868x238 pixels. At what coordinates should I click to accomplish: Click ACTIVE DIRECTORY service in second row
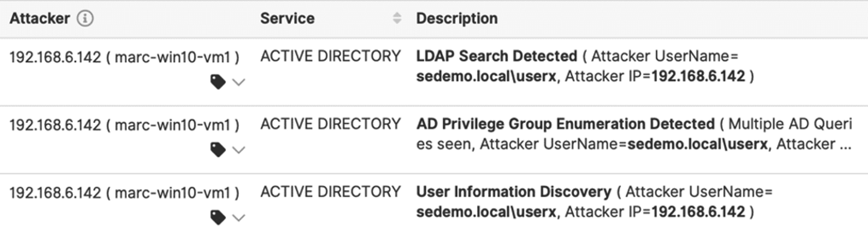click(331, 124)
